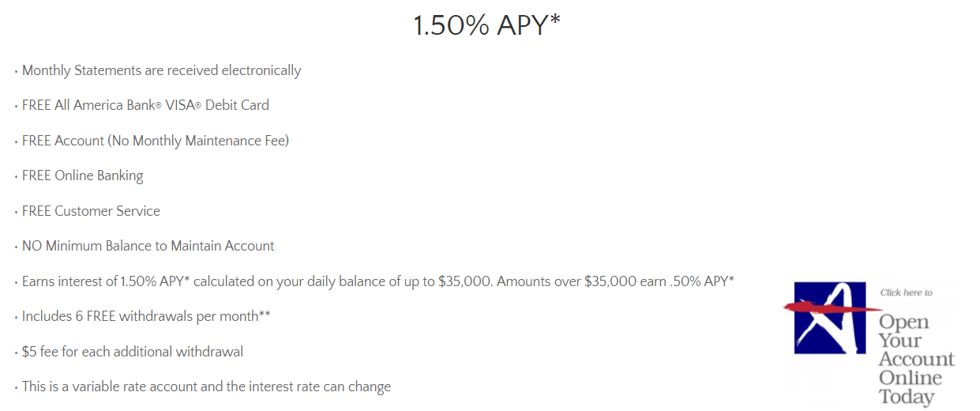Select the (No Monthly Maintenance Fee) parenthetical

[199, 141]
